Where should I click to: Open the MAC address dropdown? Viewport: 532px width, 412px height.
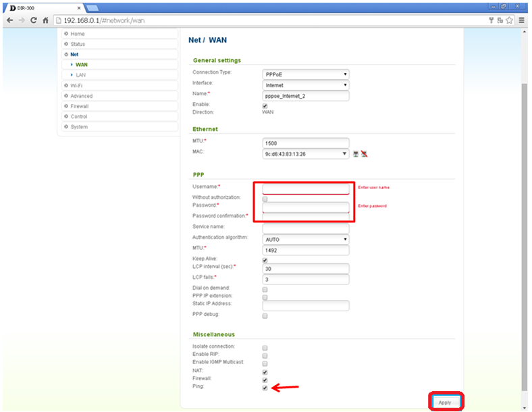[x=305, y=153]
